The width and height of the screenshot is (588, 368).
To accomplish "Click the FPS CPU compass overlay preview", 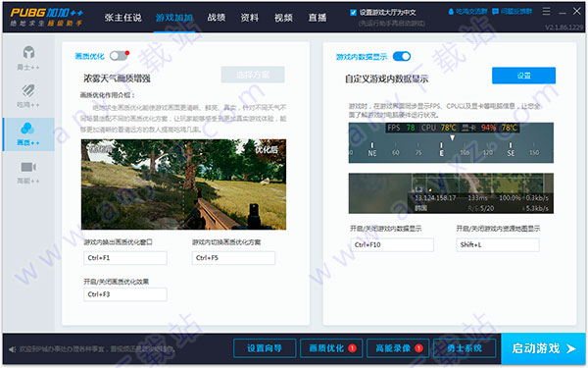I will pos(451,142).
